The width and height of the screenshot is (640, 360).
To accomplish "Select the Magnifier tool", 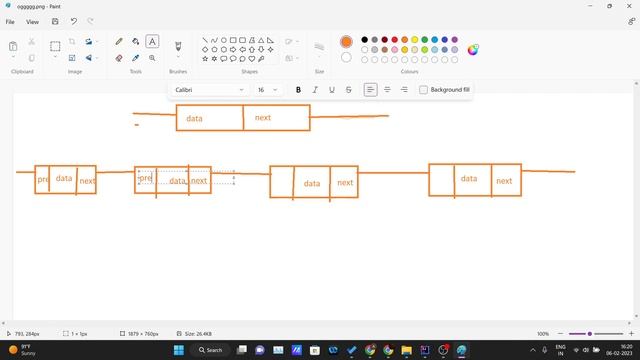I will click(x=152, y=58).
